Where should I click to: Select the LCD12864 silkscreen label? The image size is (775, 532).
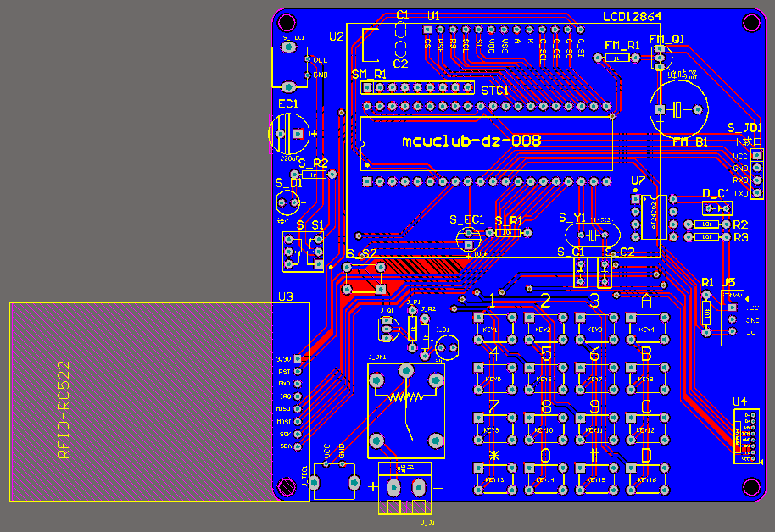click(x=632, y=17)
